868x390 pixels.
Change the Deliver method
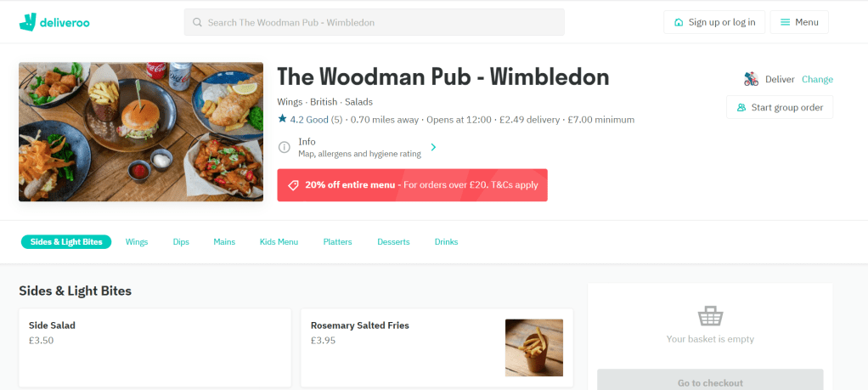tap(817, 79)
